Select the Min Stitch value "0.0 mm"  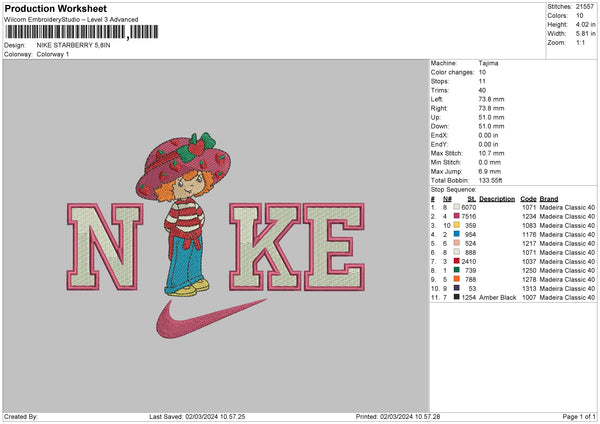pos(490,162)
